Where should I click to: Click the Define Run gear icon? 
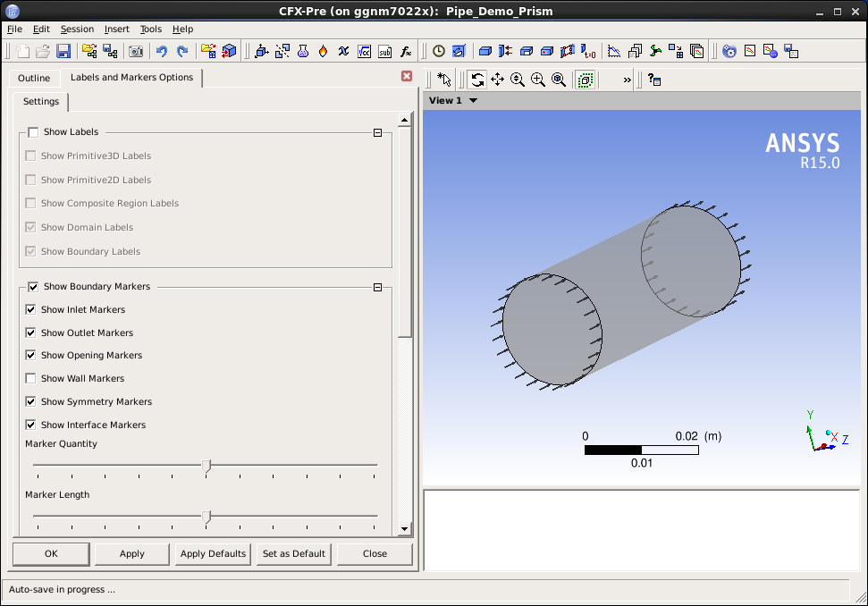729,52
